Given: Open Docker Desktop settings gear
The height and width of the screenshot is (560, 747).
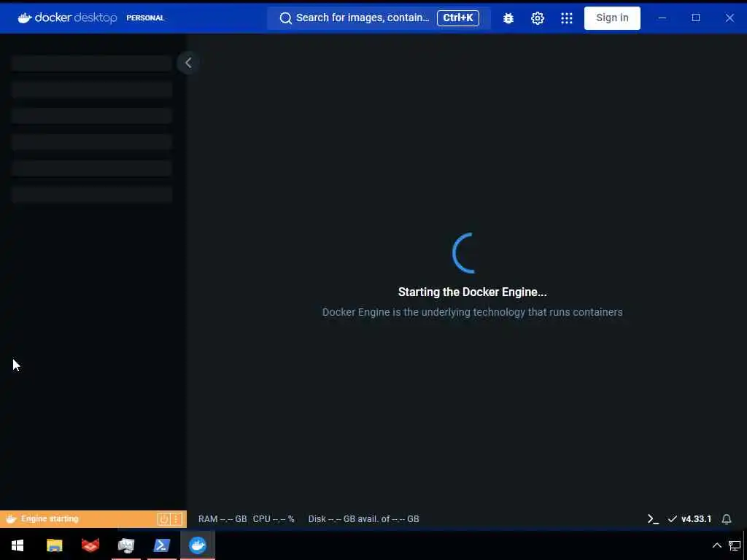Looking at the screenshot, I should (538, 18).
